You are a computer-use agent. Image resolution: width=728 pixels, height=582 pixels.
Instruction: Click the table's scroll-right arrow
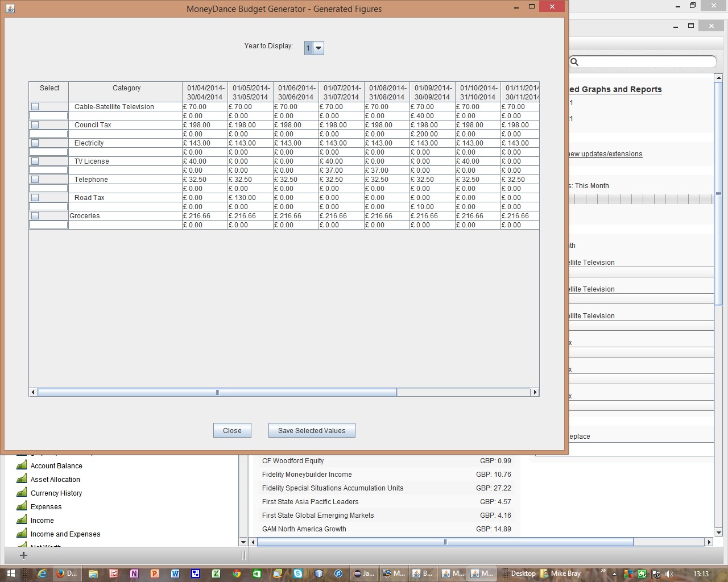click(x=535, y=392)
